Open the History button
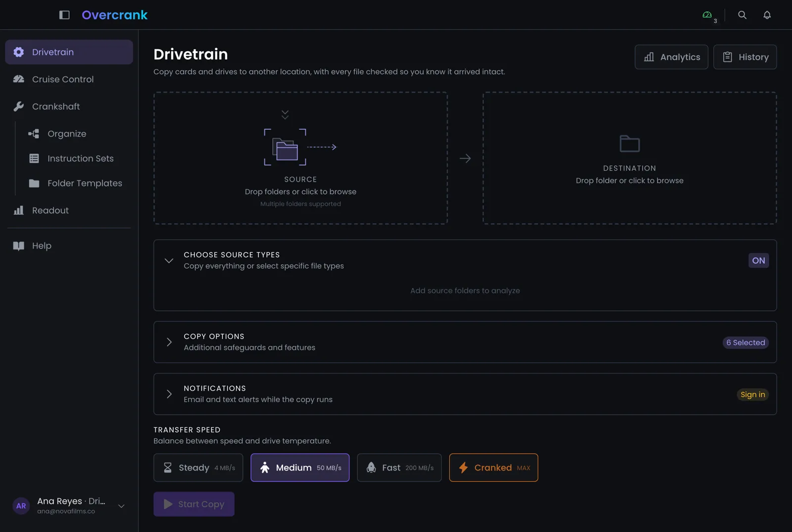 tap(745, 57)
